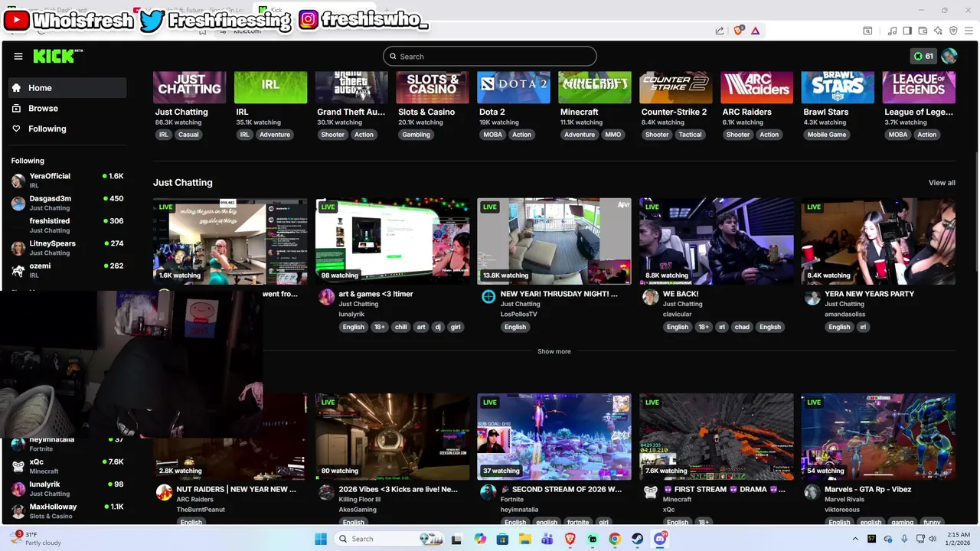Toggle the browser sidebar panel icon
980x551 pixels.
pos(907,31)
